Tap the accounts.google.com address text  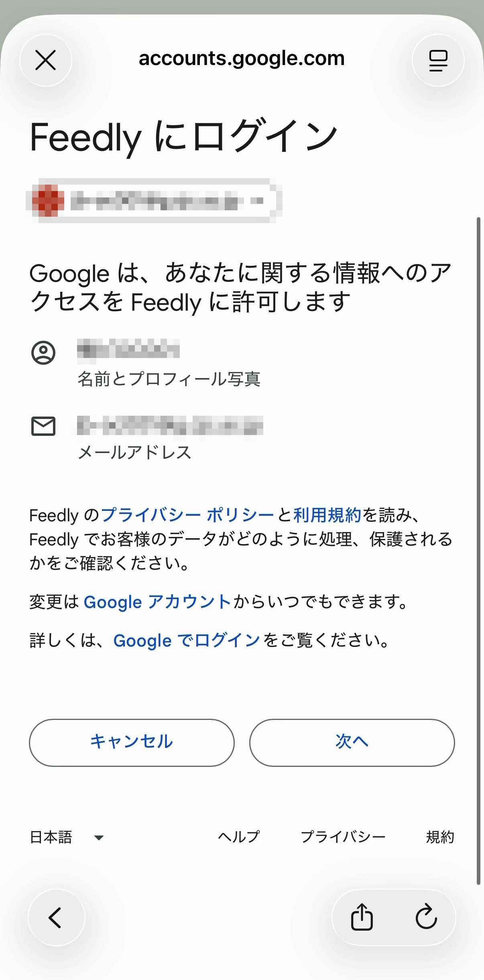click(x=242, y=59)
